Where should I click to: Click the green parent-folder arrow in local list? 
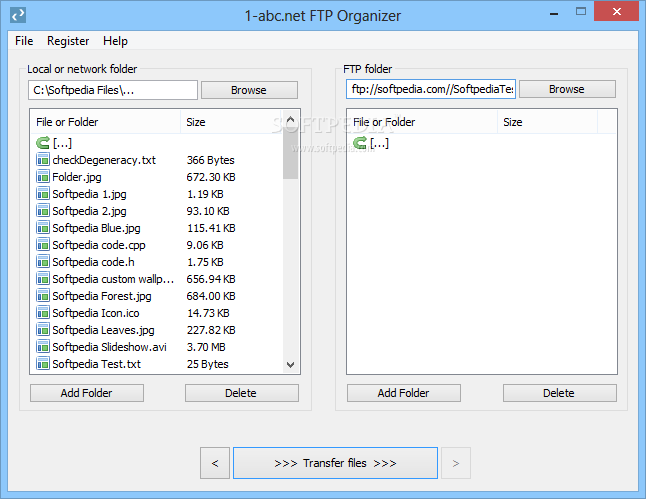tap(43, 143)
